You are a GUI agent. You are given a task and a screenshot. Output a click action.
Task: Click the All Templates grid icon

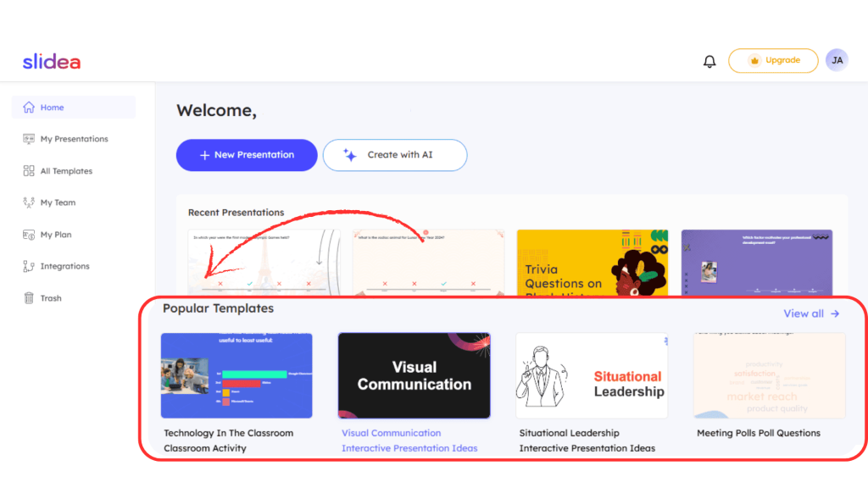(x=29, y=171)
